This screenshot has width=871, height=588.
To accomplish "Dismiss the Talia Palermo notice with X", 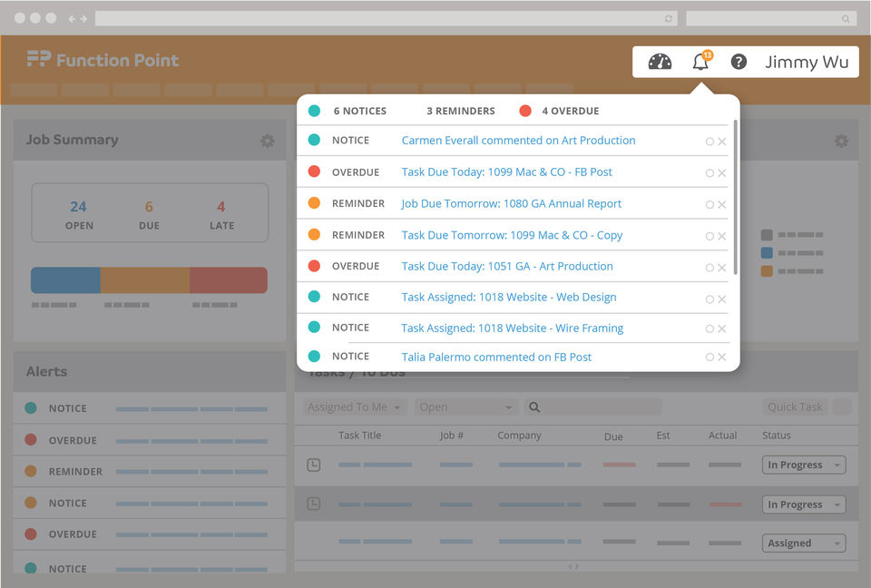I will click(x=721, y=357).
